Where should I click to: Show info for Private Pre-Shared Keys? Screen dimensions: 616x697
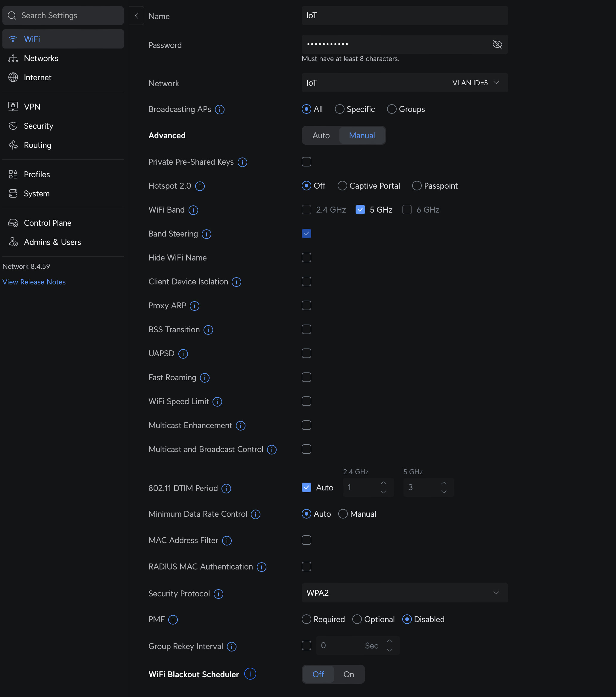pos(242,162)
